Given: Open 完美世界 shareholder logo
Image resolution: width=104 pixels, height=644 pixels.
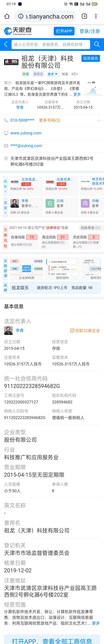Looking at the screenshot, I should pos(50,182).
